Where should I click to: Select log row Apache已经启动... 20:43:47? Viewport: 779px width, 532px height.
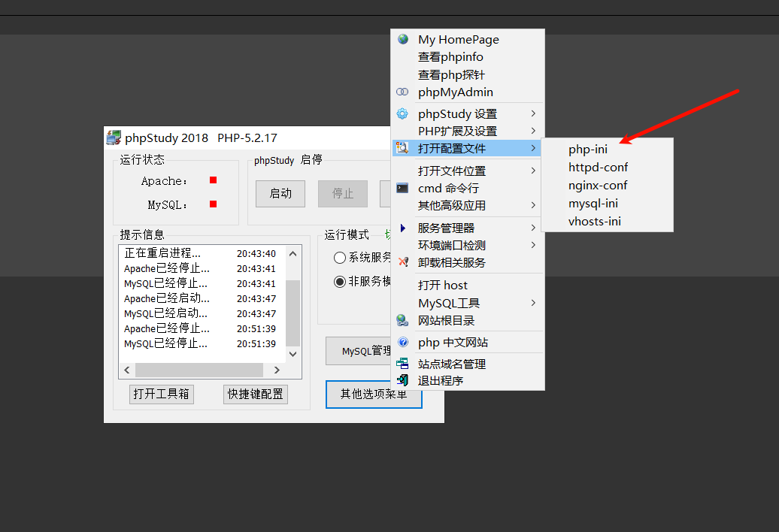coord(200,299)
